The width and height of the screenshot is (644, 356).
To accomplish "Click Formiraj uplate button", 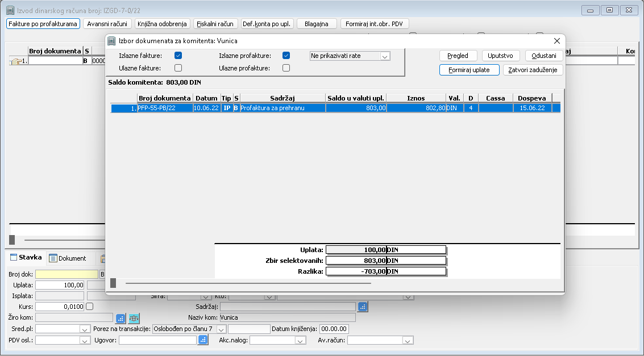I will (x=469, y=70).
